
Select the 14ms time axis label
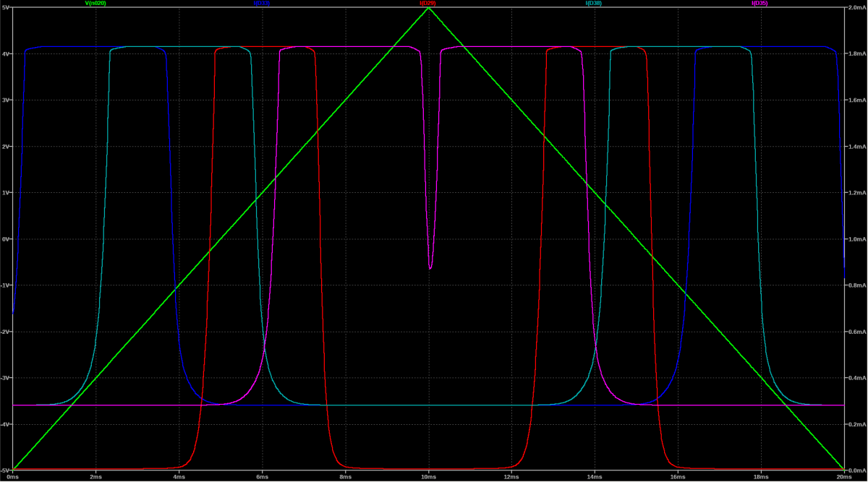tap(595, 477)
